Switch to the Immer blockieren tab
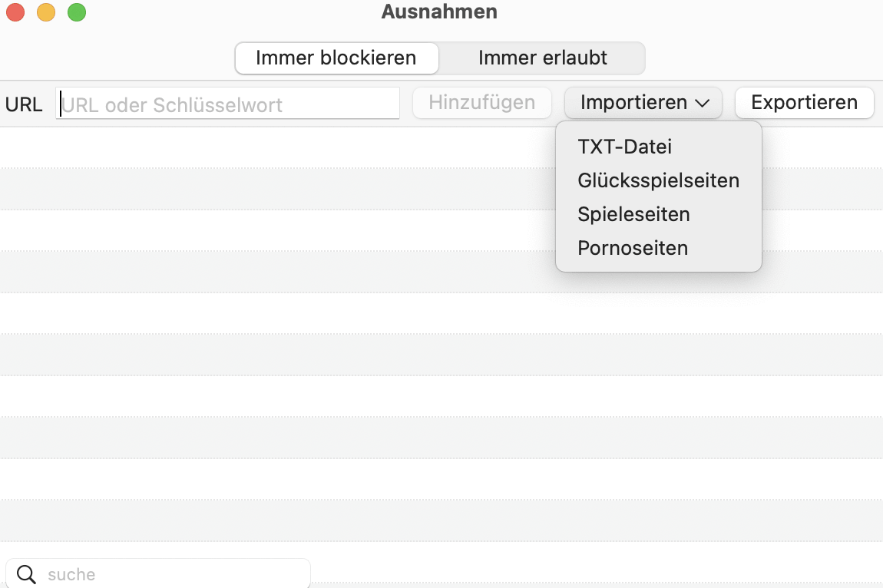The height and width of the screenshot is (588, 883). (337, 58)
